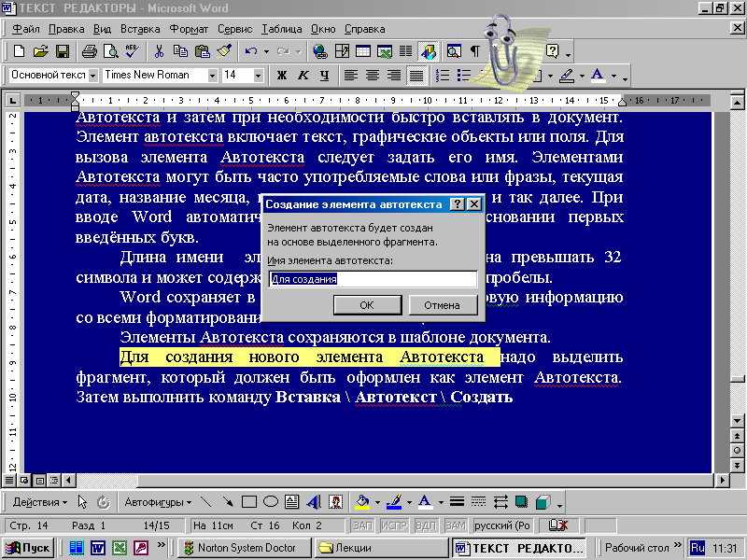Insert hyperlink globe icon
Viewport: 747px width, 560px height.
tap(320, 51)
